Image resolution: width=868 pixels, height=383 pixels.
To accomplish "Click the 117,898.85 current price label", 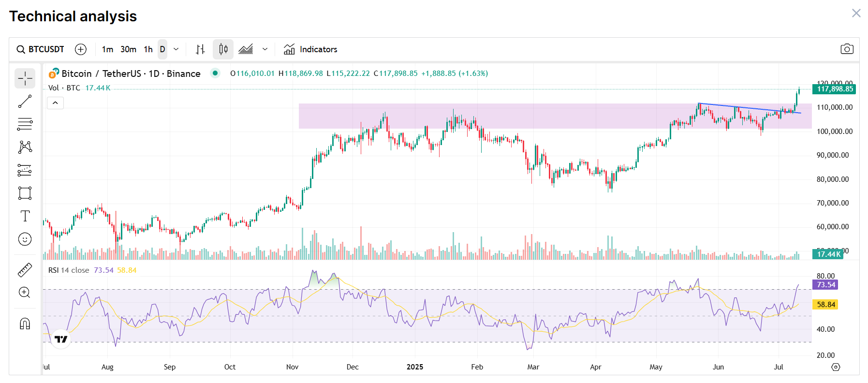I will pyautogui.click(x=835, y=89).
